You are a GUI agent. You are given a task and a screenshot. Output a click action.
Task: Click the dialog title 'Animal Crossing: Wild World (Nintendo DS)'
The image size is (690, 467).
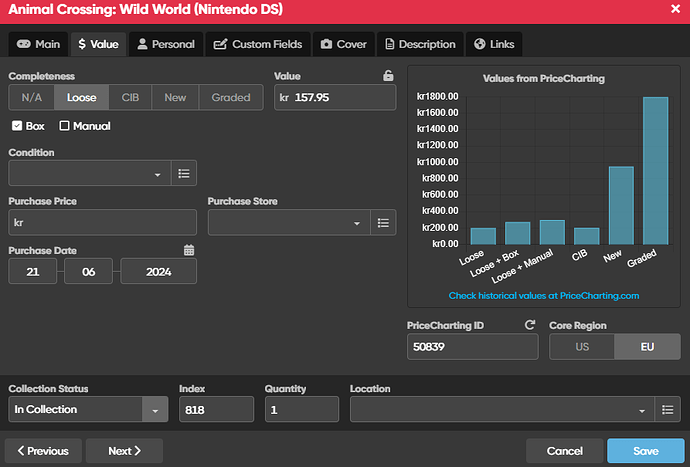click(146, 9)
